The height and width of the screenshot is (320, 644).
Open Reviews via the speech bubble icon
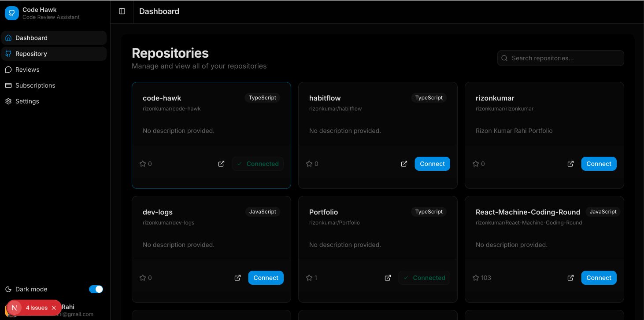8,70
